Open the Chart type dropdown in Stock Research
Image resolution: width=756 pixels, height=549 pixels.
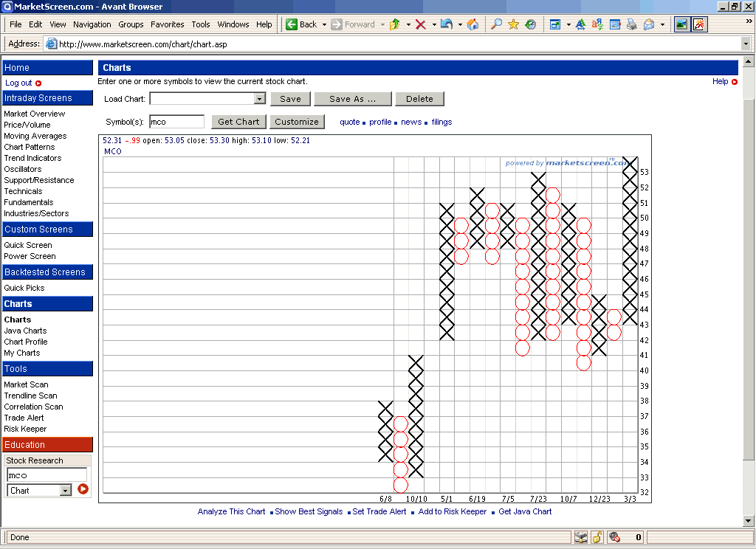pyautogui.click(x=65, y=491)
